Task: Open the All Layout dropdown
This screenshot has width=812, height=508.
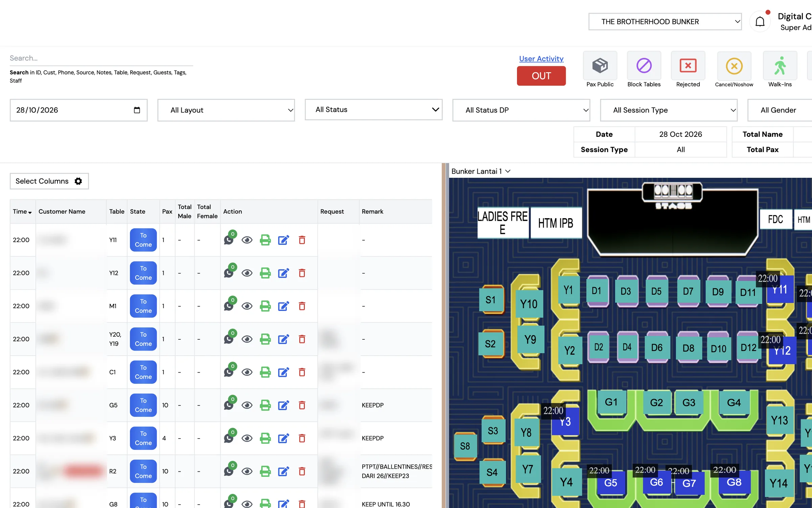Action: point(226,110)
